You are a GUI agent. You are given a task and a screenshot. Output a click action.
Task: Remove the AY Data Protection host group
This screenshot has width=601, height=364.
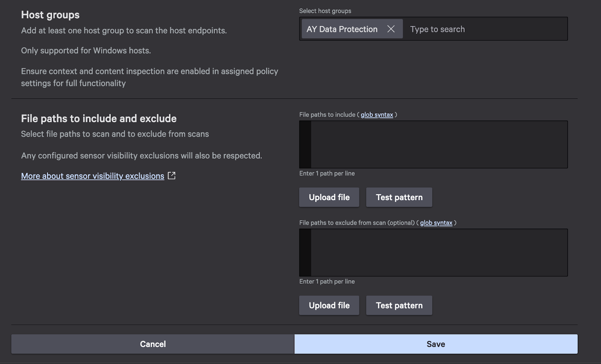coord(391,29)
